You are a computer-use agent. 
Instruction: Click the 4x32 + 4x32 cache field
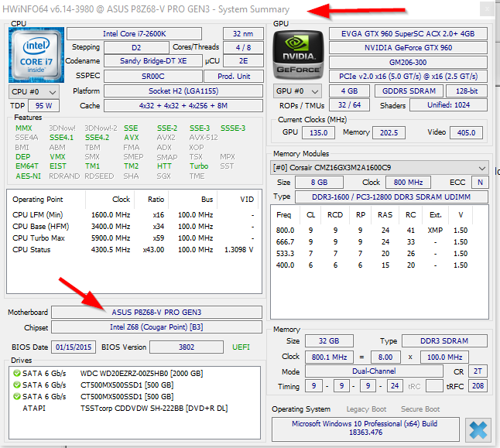click(x=183, y=106)
